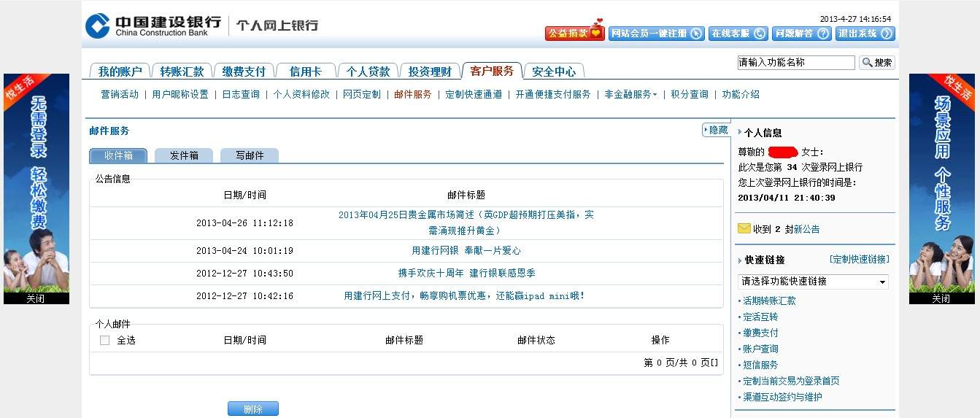980x418 pixels.
Task: Click 定制当前交易为登录首页 link
Action: tap(791, 381)
